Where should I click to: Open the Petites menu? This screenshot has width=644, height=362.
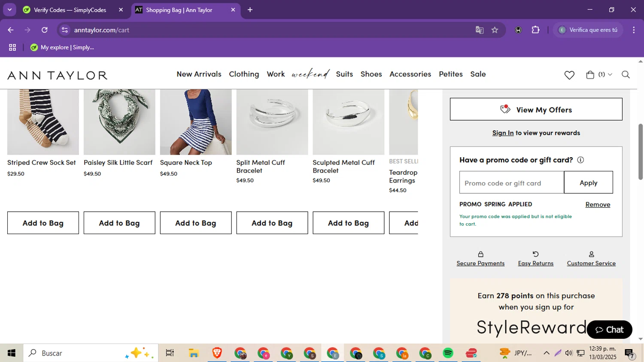(x=451, y=74)
